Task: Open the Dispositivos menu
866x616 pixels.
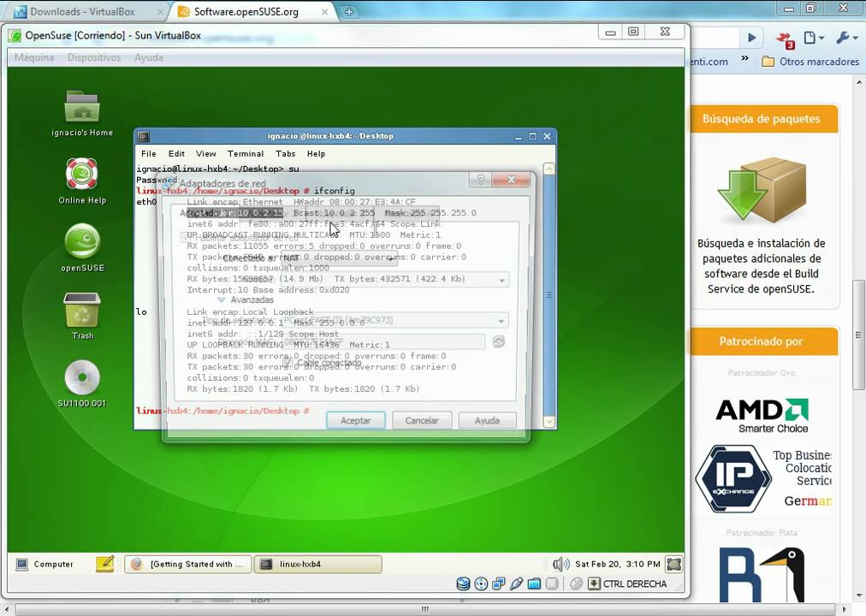Action: point(94,57)
